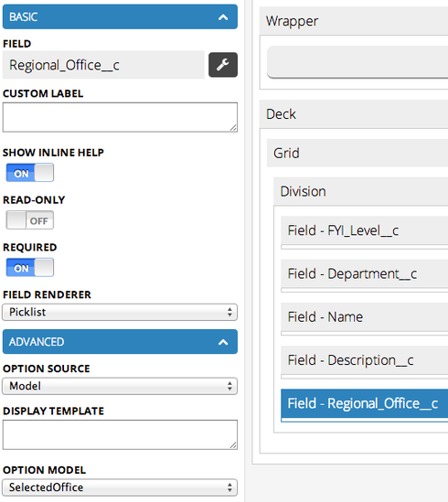Select the Wrapper component header
Viewport: 448px width, 502px height.
click(354, 21)
